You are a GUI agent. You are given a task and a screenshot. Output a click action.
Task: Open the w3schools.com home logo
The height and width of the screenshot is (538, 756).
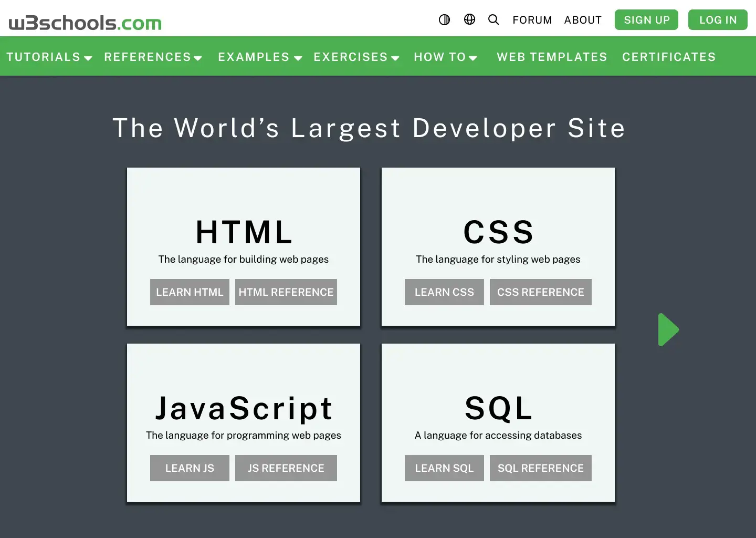coord(85,23)
